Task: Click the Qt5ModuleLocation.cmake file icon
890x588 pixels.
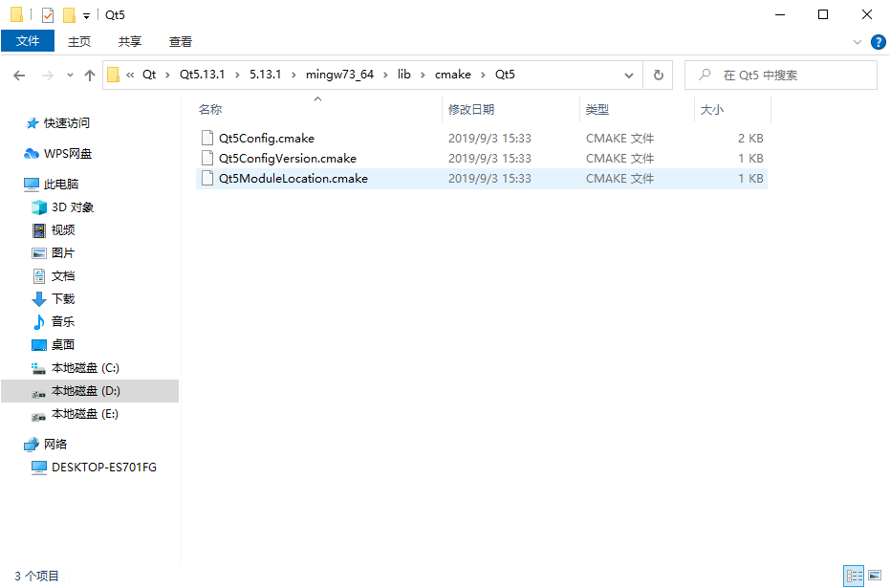Action: (207, 178)
